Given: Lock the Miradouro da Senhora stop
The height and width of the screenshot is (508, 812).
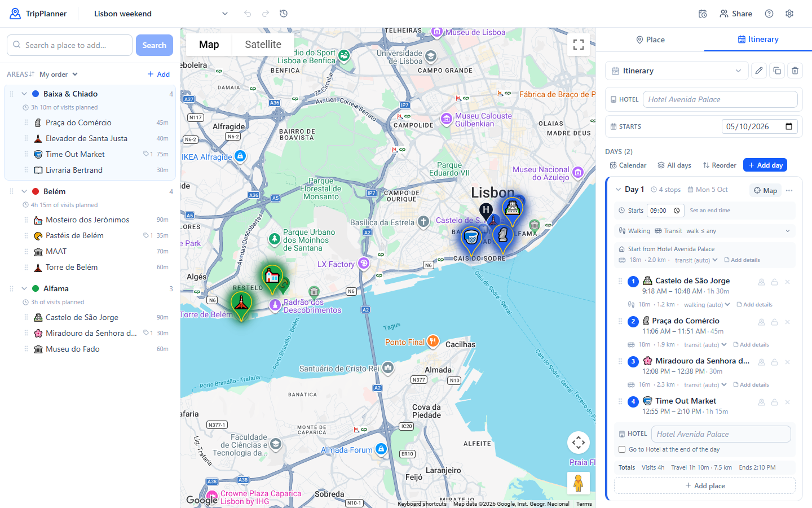Looking at the screenshot, I should [x=775, y=362].
